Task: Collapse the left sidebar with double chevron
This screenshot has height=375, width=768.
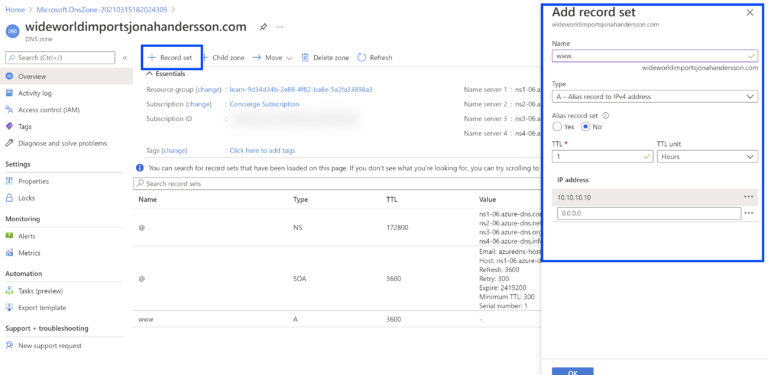Action: coord(125,58)
